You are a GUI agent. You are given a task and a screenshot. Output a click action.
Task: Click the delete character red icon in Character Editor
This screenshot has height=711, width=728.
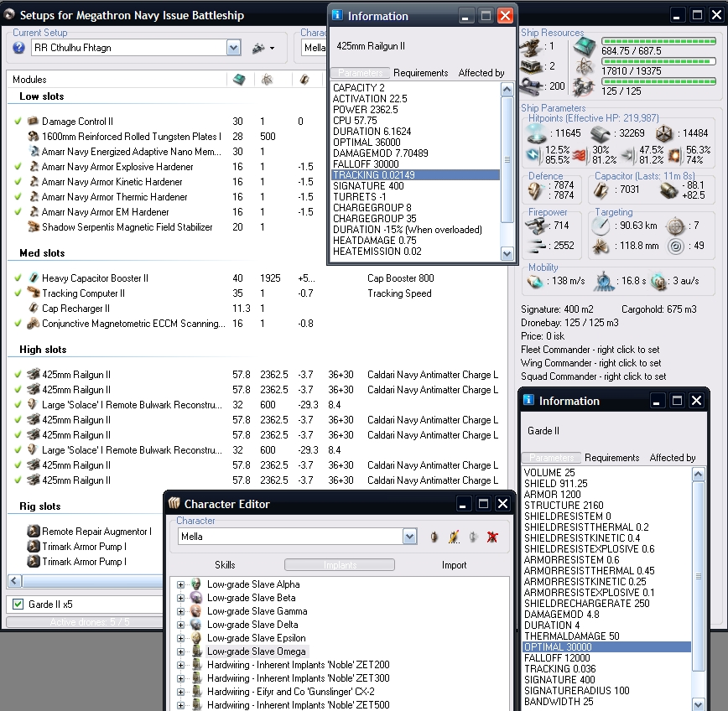(x=492, y=537)
